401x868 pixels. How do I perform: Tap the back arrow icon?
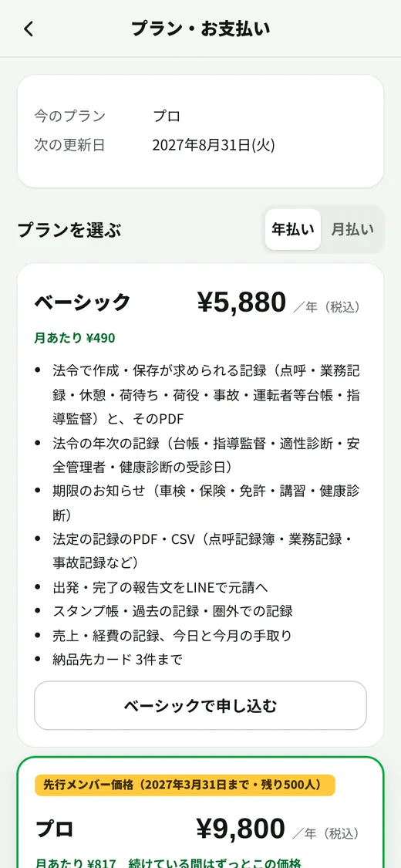tap(29, 29)
